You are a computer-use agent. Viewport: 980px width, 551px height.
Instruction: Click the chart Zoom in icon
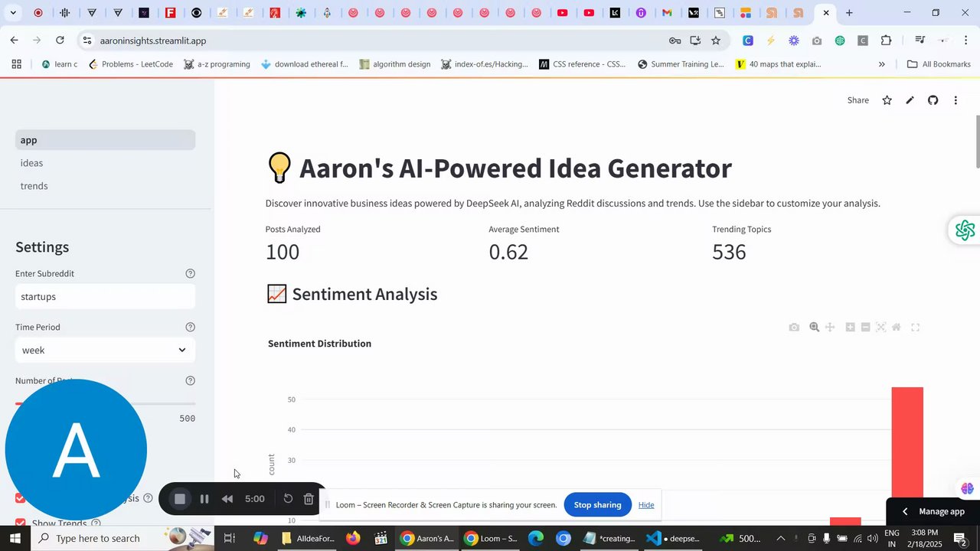pyautogui.click(x=850, y=328)
